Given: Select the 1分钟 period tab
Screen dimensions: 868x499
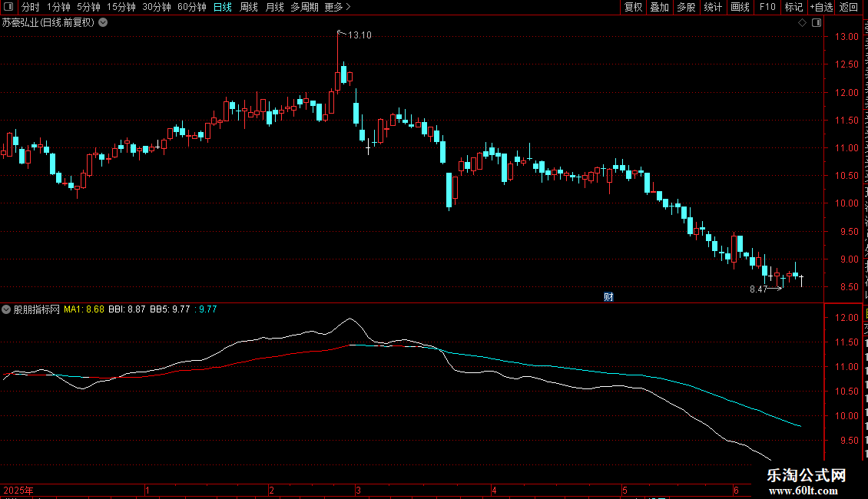Looking at the screenshot, I should (58, 7).
